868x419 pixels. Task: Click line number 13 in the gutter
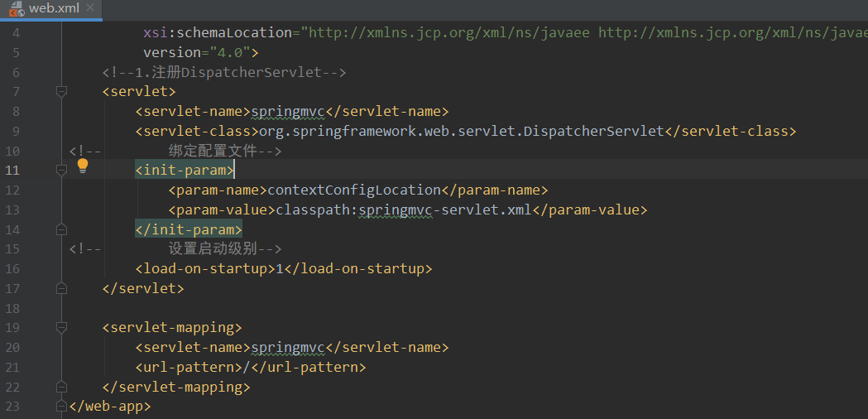coord(12,210)
